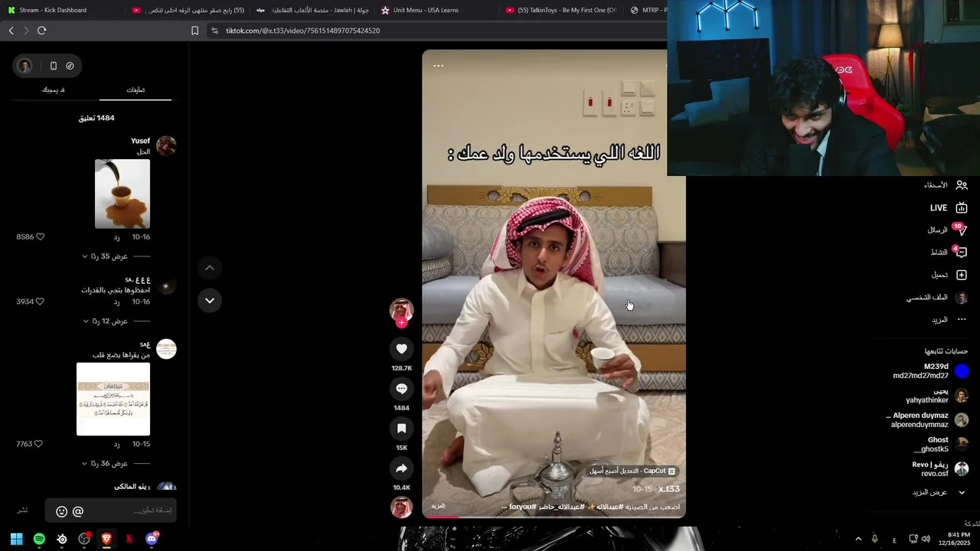Open Discord from the taskbar
This screenshot has width=980, height=551.
click(x=152, y=539)
